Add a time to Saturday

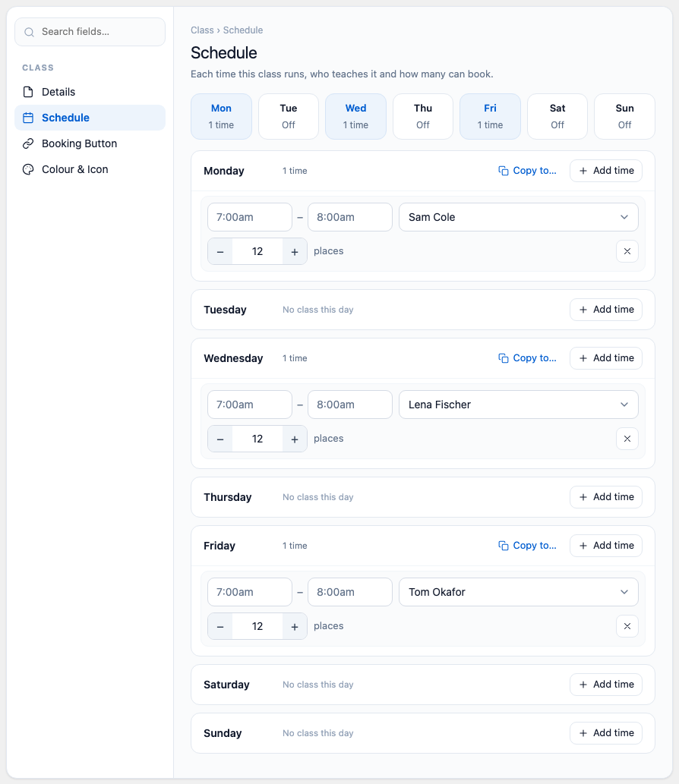(606, 685)
